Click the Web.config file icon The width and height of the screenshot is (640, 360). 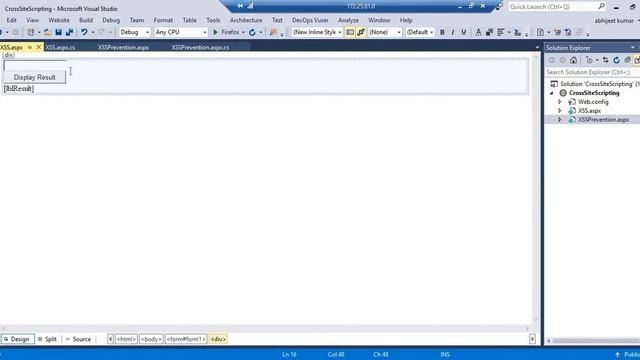(572, 102)
